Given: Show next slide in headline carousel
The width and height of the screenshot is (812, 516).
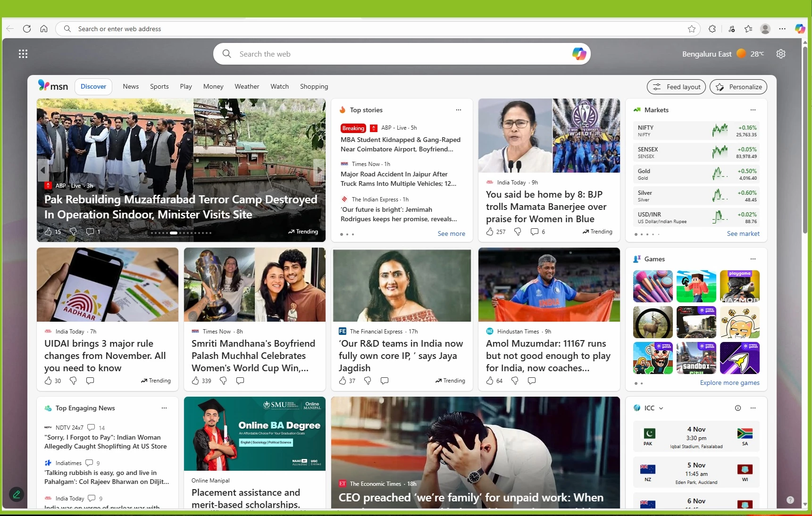Looking at the screenshot, I should (x=319, y=170).
